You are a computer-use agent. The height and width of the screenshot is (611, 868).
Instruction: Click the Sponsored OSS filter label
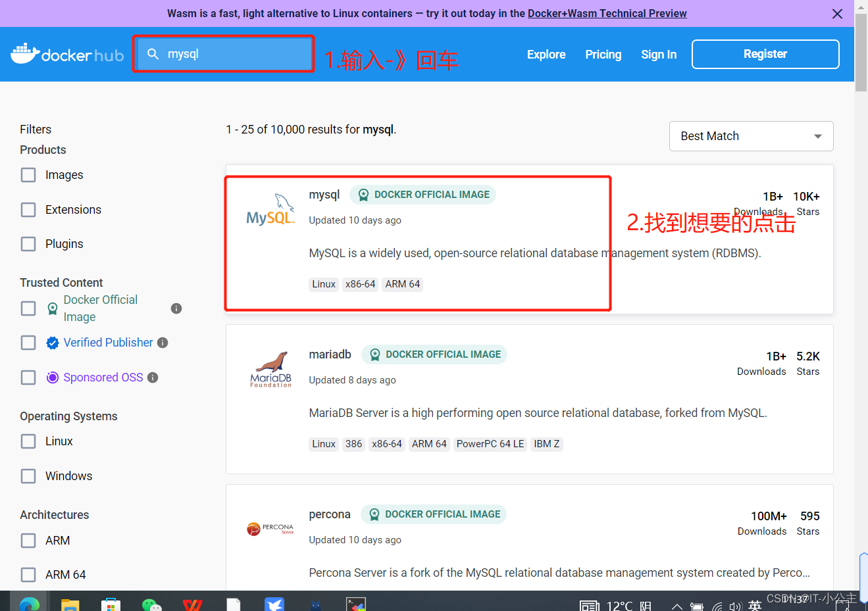[103, 378]
